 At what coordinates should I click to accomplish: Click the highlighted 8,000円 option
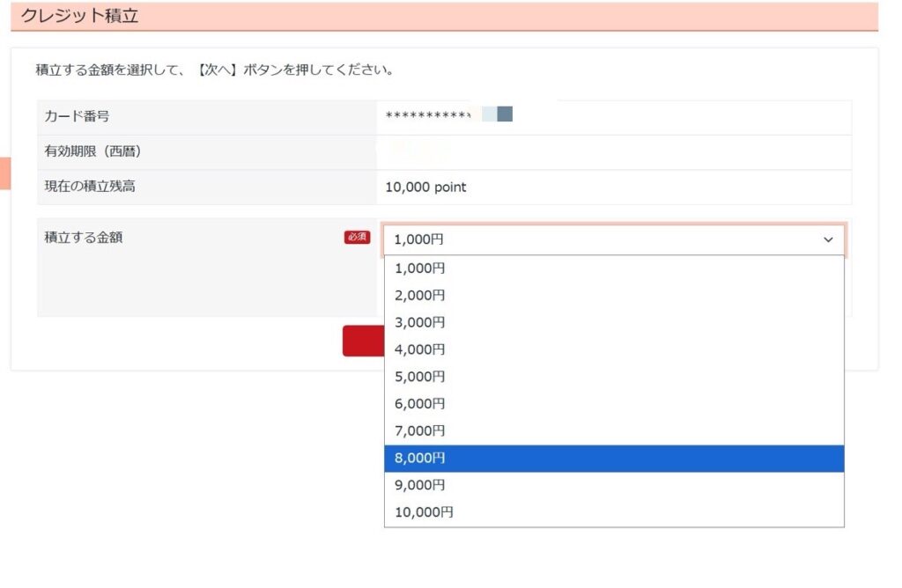click(x=613, y=459)
